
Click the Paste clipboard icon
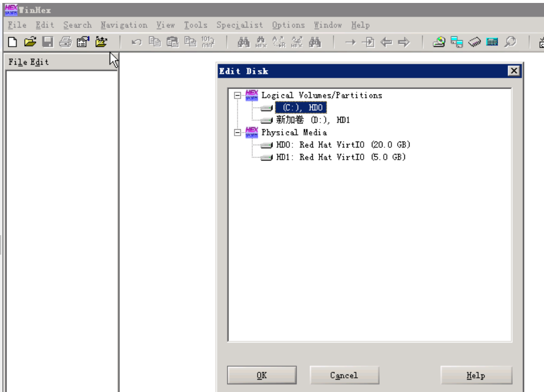[173, 42]
